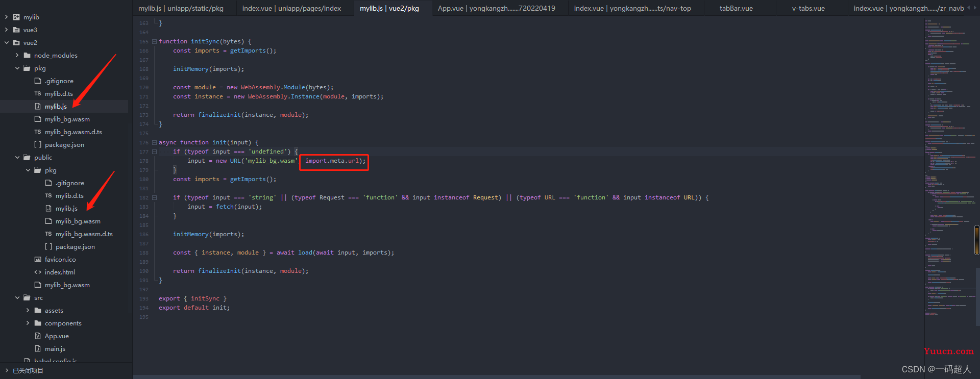Expand the node_modules folder chevron
The image size is (980, 379).
tap(17, 55)
